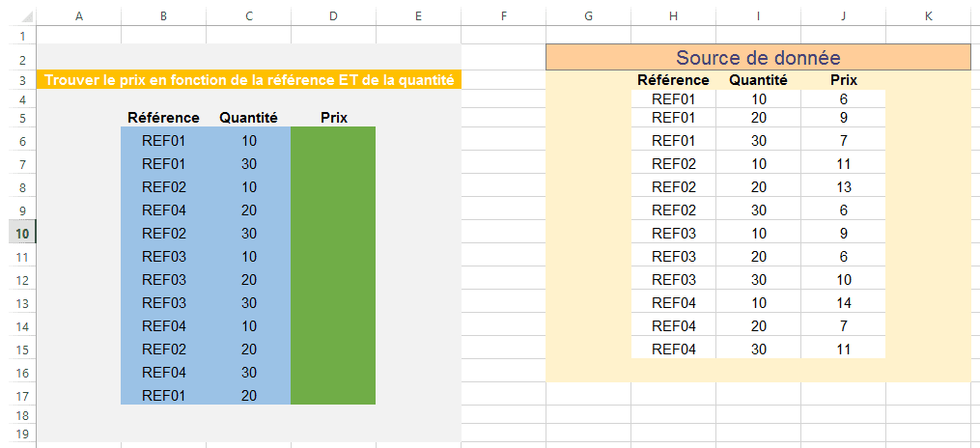This screenshot has height=448, width=980.
Task: Select the row 2 header
Action: pyautogui.click(x=17, y=58)
